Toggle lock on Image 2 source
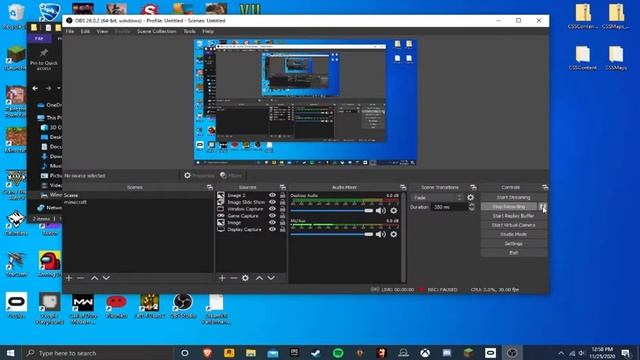This screenshot has width=640, height=360. pyautogui.click(x=282, y=196)
